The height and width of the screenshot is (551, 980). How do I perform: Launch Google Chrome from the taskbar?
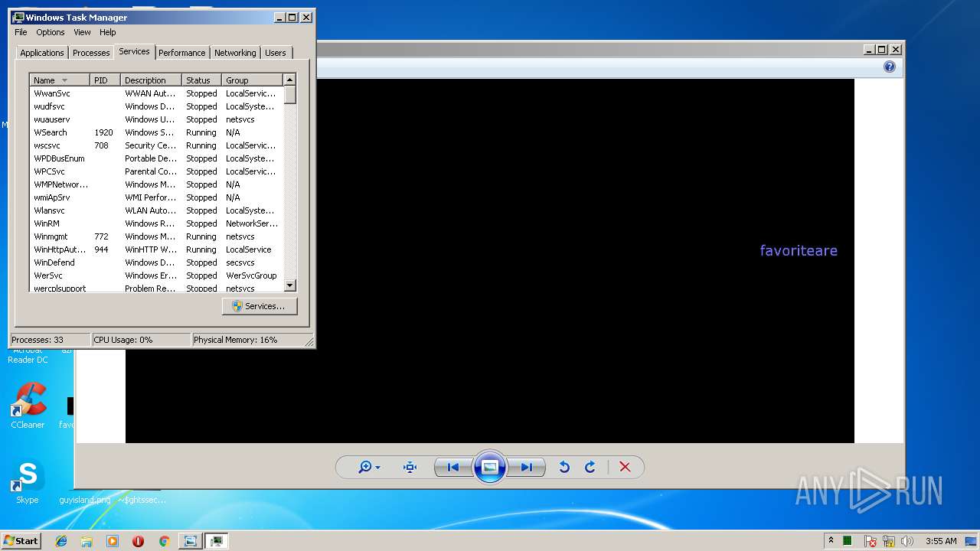(164, 541)
